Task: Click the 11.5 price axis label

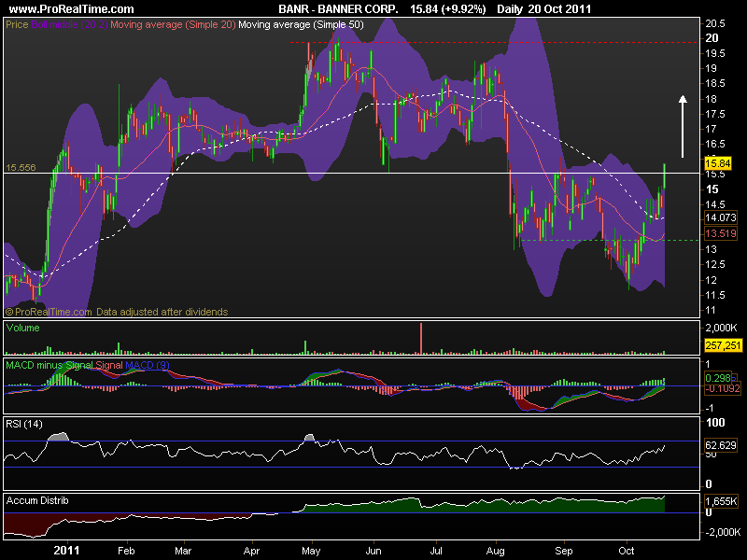Action: pyautogui.click(x=715, y=295)
